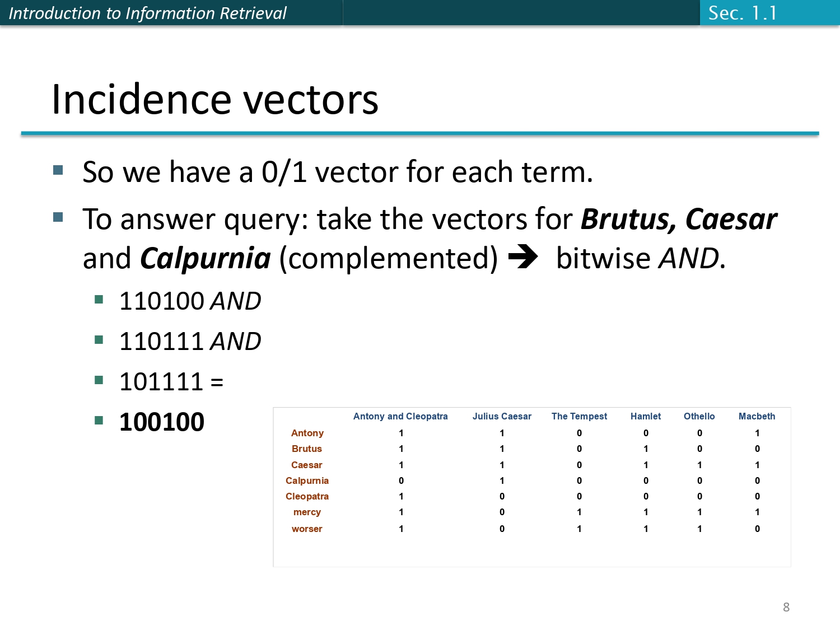Click the mercy row label
Viewport: 840px width, 630px height.
click(307, 512)
